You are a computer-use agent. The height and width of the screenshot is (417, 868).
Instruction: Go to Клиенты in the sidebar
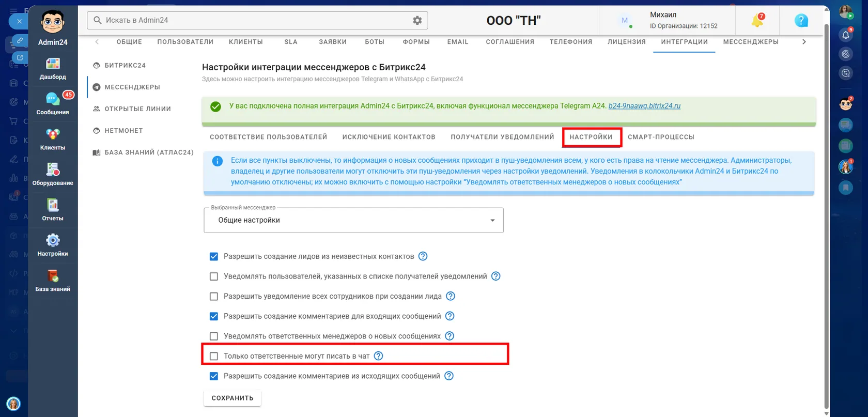pos(53,139)
